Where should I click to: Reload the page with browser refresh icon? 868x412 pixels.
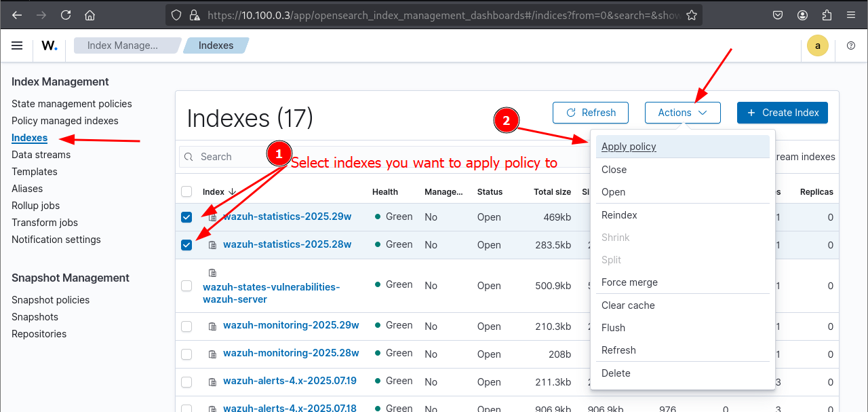click(x=66, y=15)
